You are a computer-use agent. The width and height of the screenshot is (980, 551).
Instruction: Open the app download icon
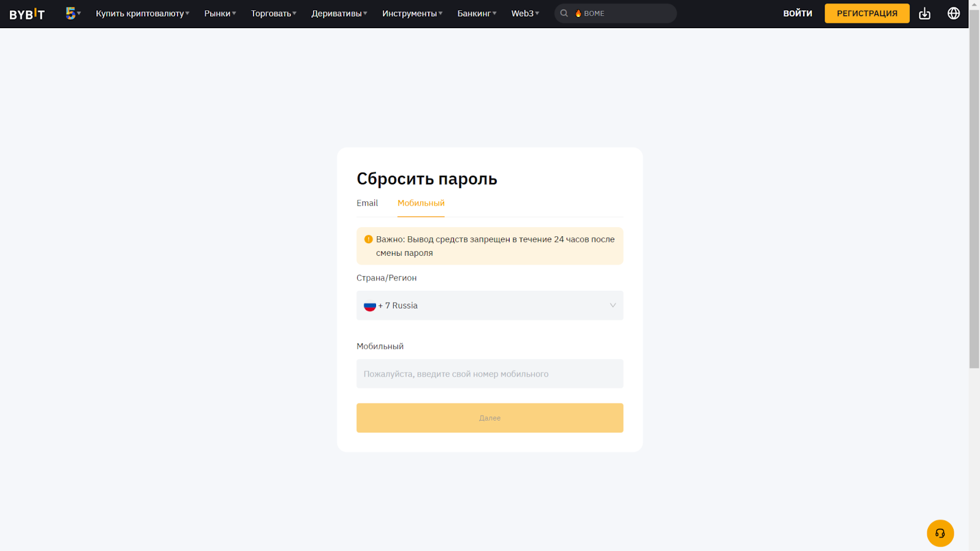coord(924,13)
